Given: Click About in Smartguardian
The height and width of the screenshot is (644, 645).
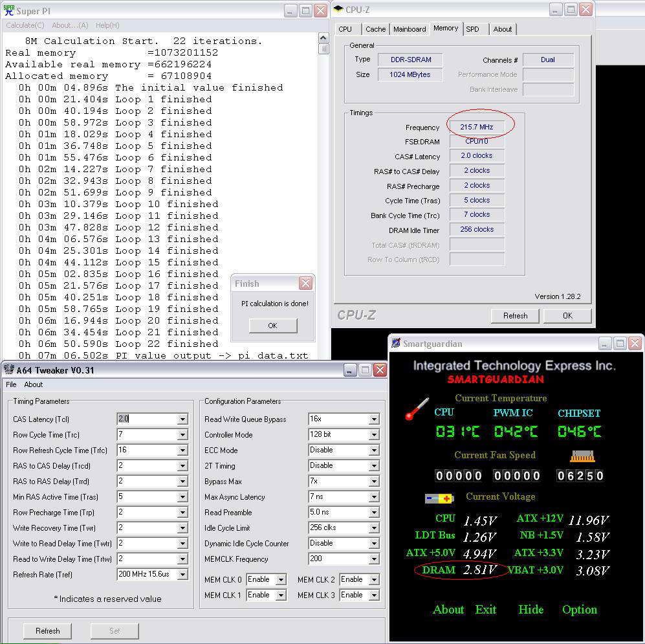Looking at the screenshot, I should (x=448, y=610).
